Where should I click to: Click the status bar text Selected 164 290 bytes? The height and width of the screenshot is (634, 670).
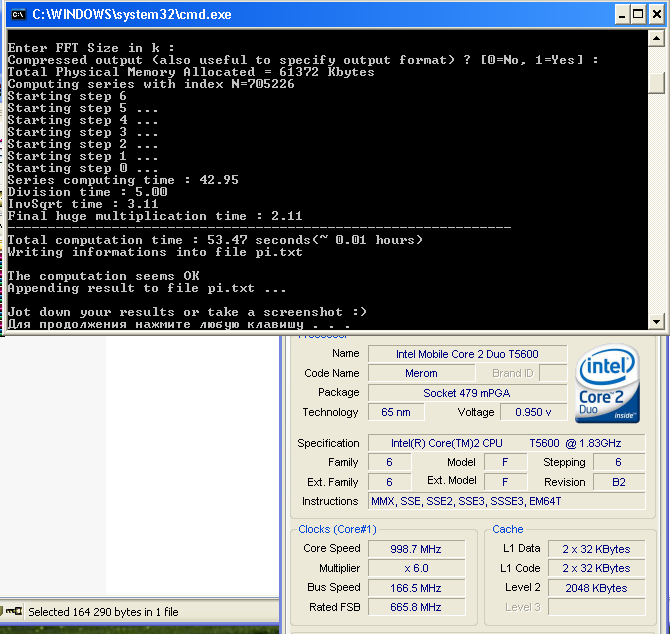click(x=103, y=612)
